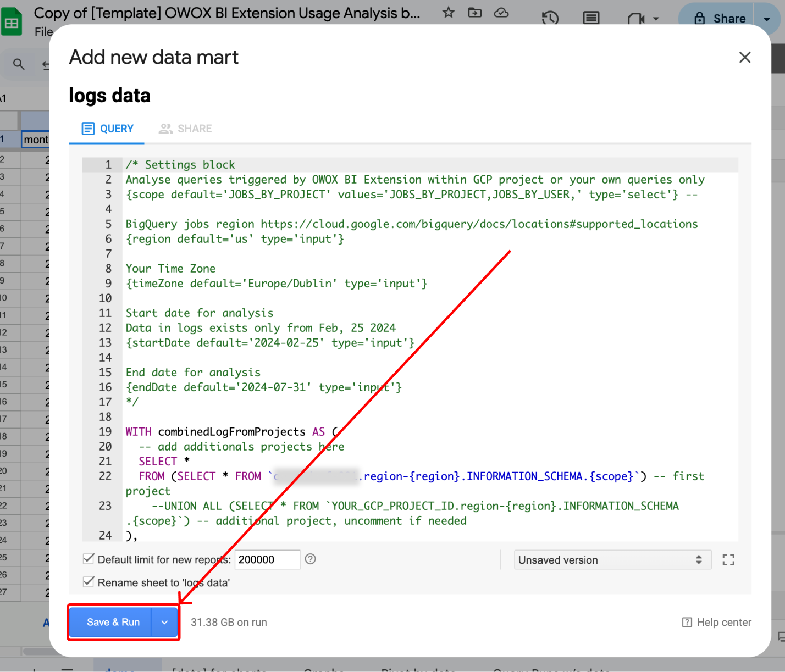Screen dimensions: 785x672
Task: Click the '{region default='us' type='input'}' line
Action: (235, 238)
